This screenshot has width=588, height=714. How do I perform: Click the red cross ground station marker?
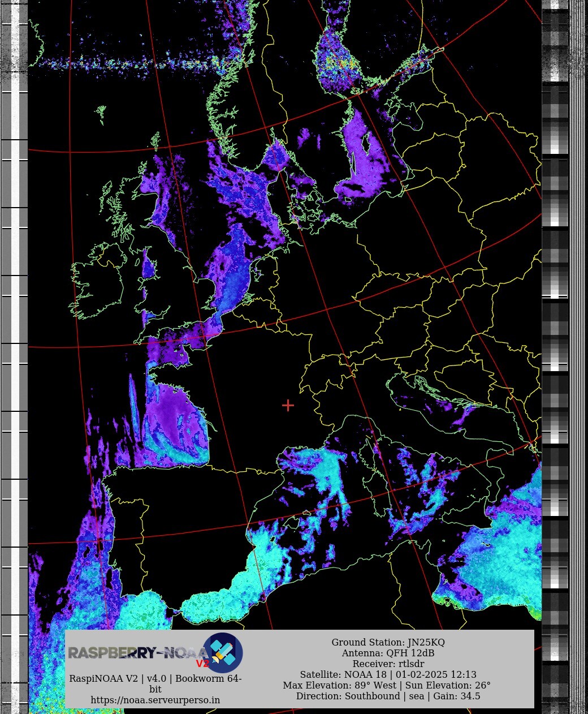(288, 405)
